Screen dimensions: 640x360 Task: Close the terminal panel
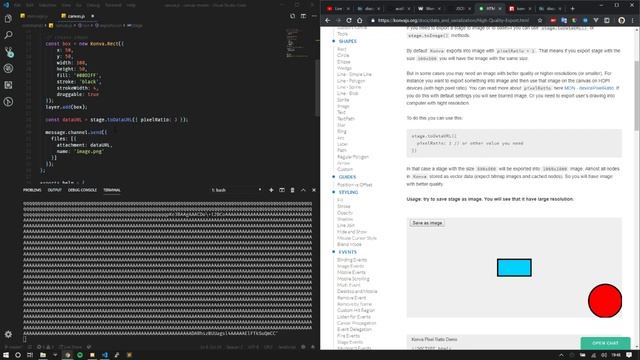pyautogui.click(x=313, y=190)
